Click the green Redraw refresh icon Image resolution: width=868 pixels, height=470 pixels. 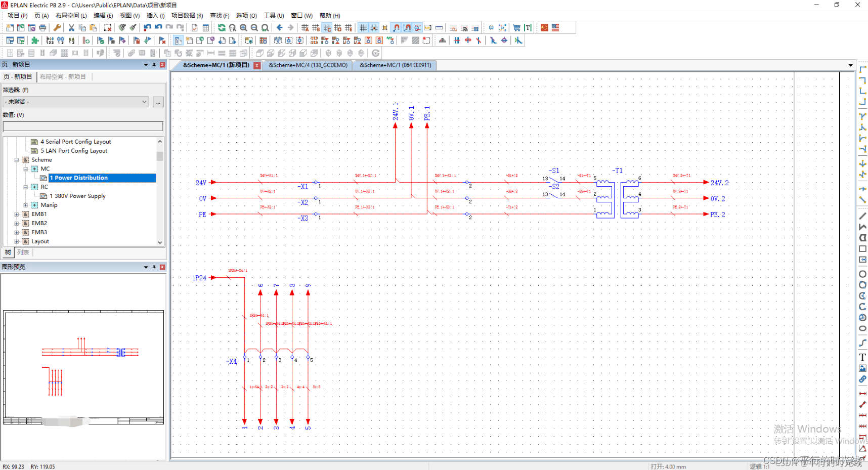pyautogui.click(x=222, y=28)
